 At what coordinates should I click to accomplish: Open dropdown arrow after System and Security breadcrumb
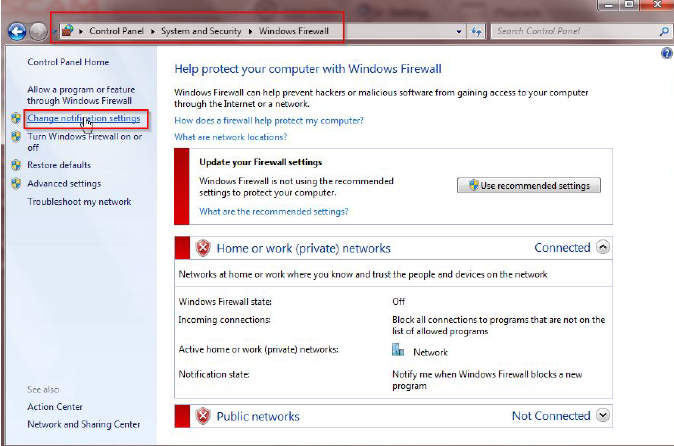coord(250,31)
